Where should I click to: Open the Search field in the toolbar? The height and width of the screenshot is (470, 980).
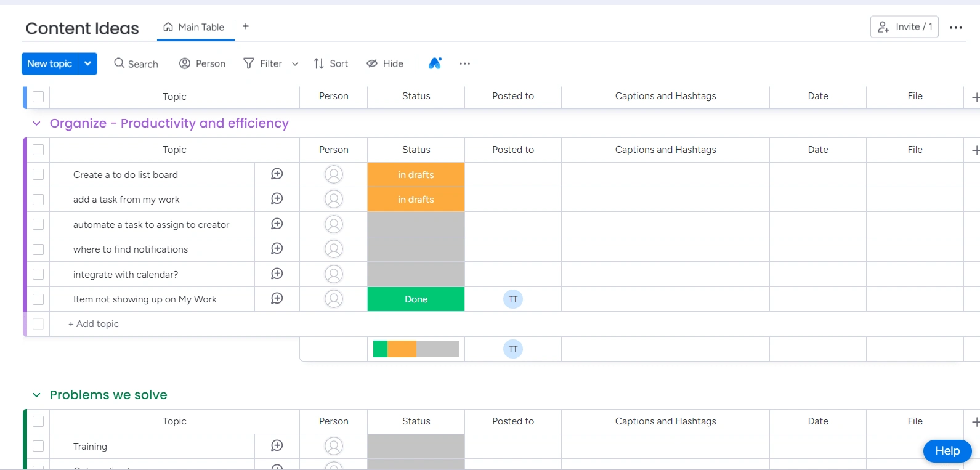tap(136, 63)
